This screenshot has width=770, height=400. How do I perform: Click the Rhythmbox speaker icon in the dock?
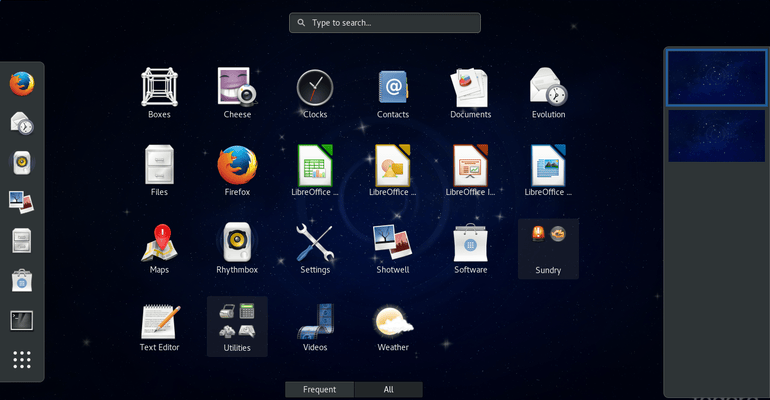point(22,162)
